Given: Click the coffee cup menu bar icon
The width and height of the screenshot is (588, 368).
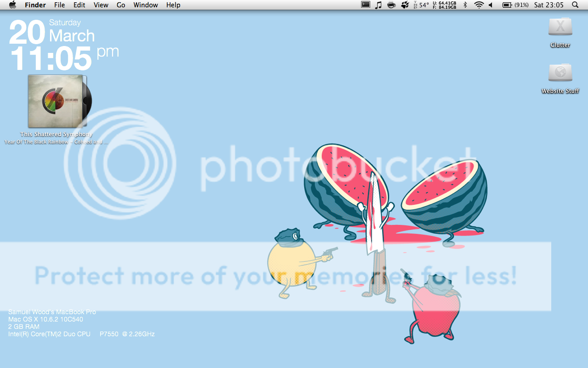Looking at the screenshot, I should [x=391, y=5].
